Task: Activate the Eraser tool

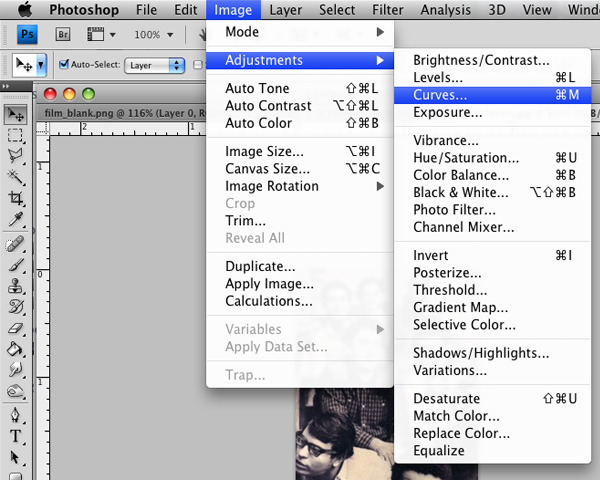Action: coord(16,328)
